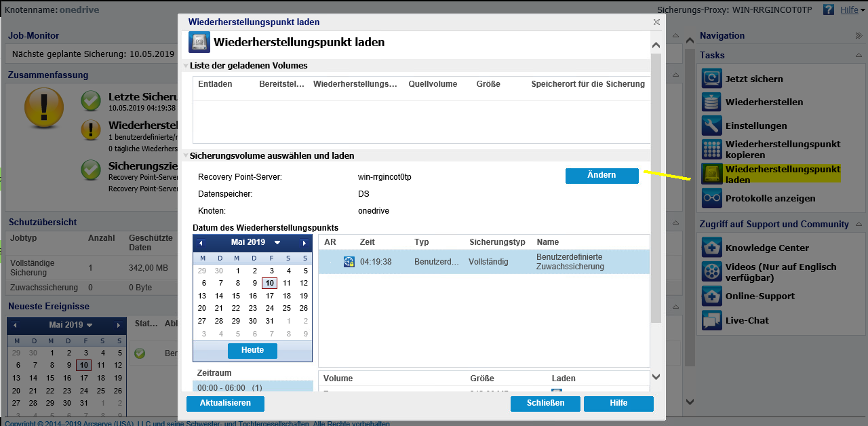Open Protokolle anzeigen task
The height and width of the screenshot is (426, 868).
[x=770, y=199]
